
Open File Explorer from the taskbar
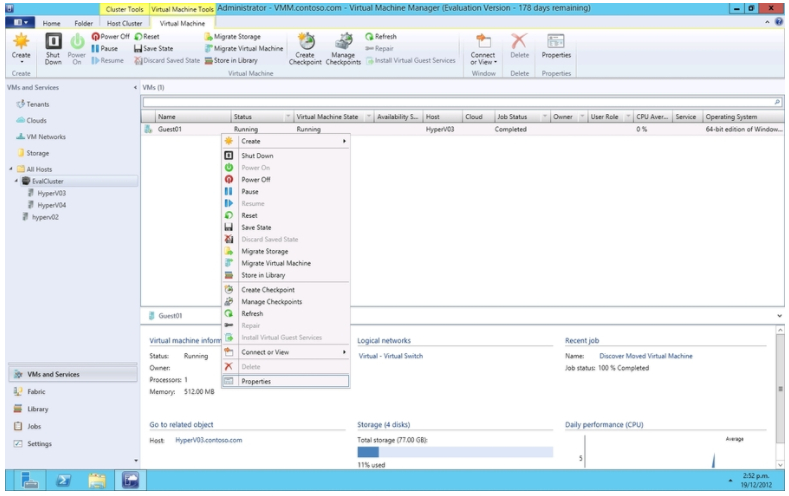point(97,480)
